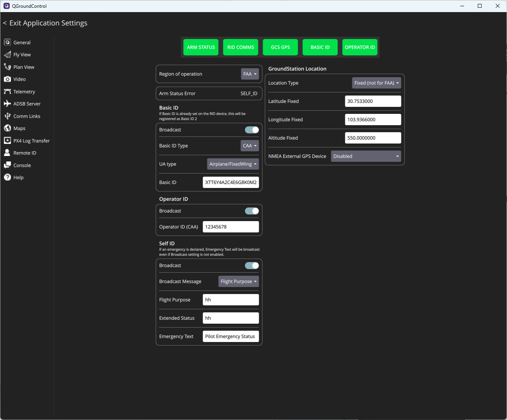Image resolution: width=507 pixels, height=420 pixels.
Task: Click the Plan View waypoint icon
Action: click(7, 67)
